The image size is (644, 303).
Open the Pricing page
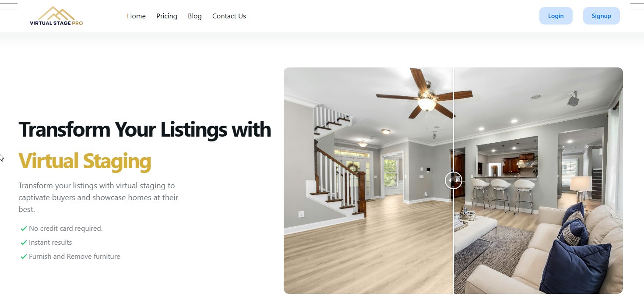[167, 16]
